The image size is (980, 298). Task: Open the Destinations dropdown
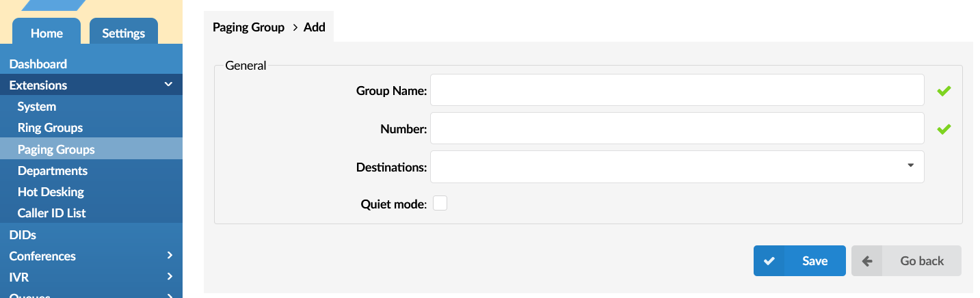click(x=677, y=167)
